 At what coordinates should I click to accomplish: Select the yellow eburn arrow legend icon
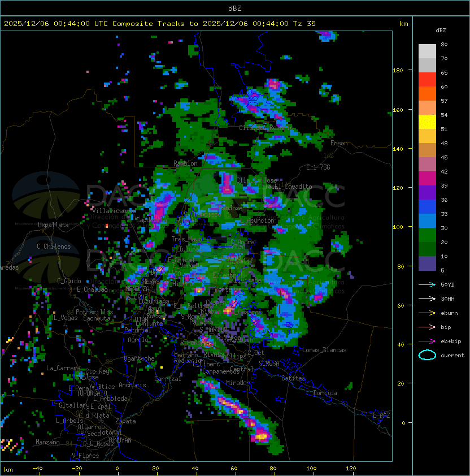coord(427,313)
